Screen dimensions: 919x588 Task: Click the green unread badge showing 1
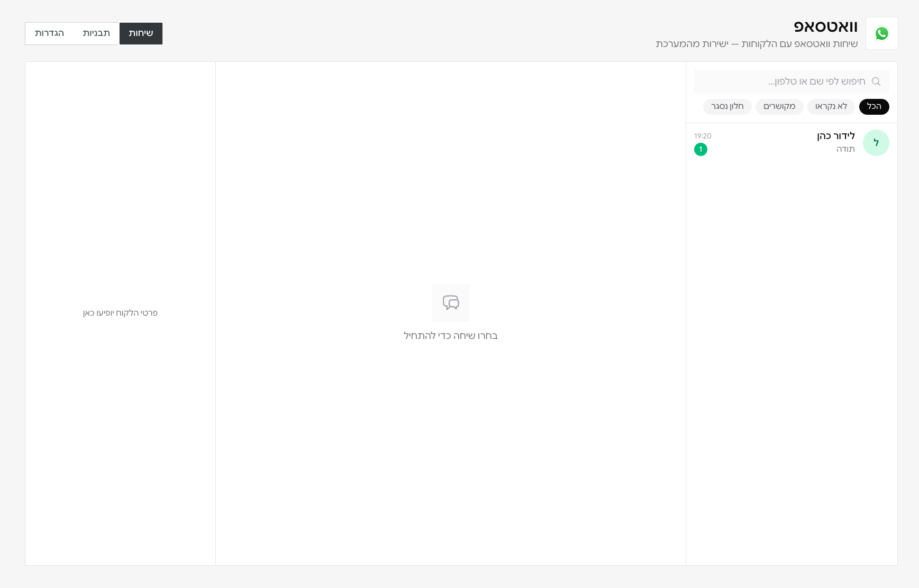700,150
